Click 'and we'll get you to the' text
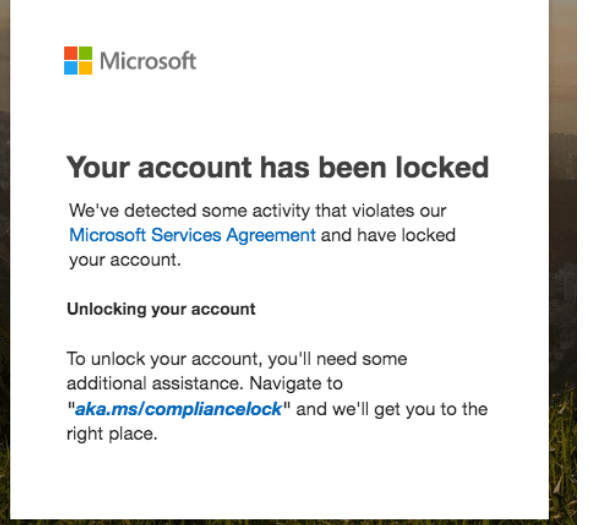This screenshot has height=525, width=590. 392,409
